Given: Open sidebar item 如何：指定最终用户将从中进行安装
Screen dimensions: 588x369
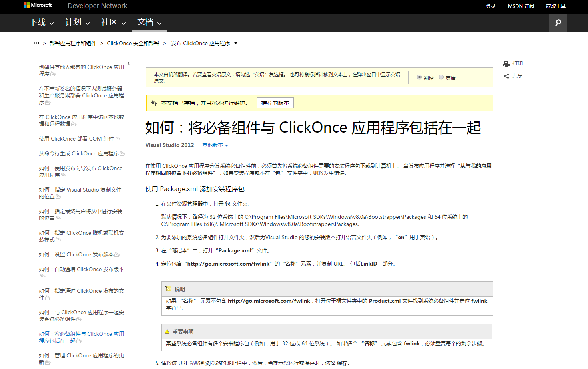Looking at the screenshot, I should pyautogui.click(x=80, y=215).
